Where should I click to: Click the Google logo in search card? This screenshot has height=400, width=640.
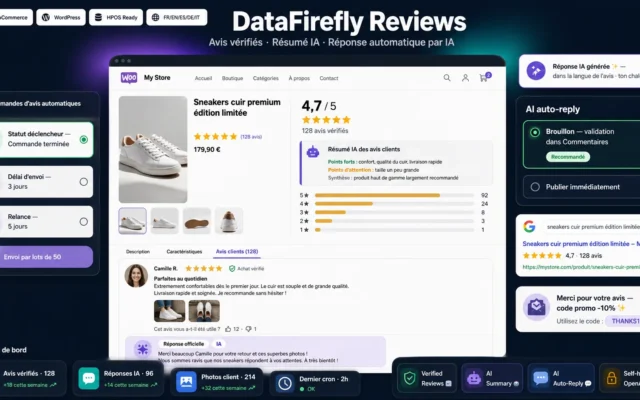click(529, 227)
